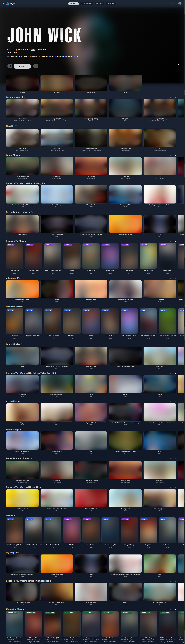
Task: Open the Requests page
Action: click(x=100, y=3)
